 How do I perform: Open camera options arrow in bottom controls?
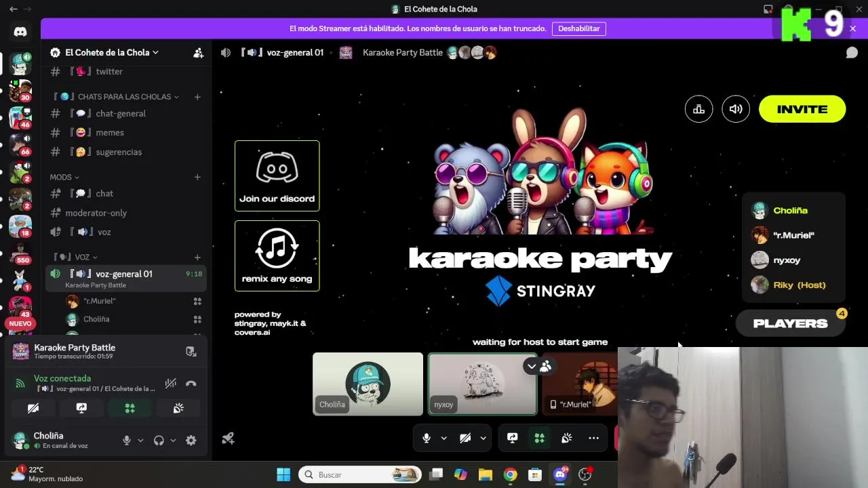[x=483, y=439]
